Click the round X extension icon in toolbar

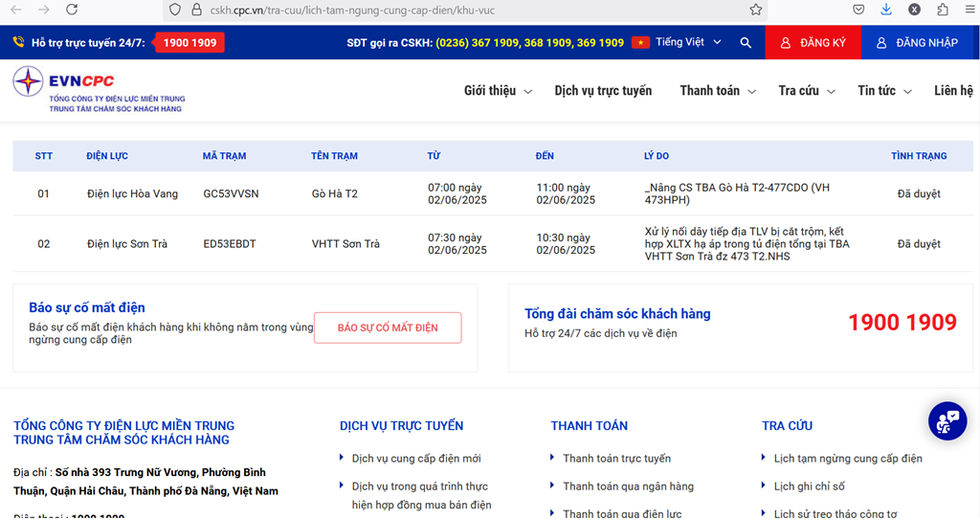914,10
